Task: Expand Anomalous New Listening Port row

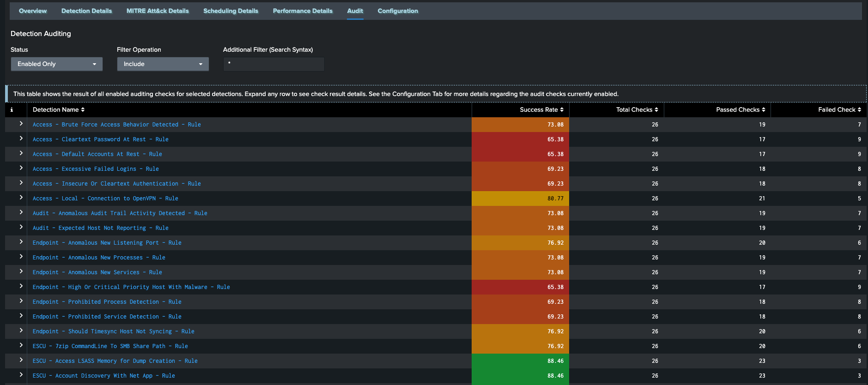Action: point(21,242)
